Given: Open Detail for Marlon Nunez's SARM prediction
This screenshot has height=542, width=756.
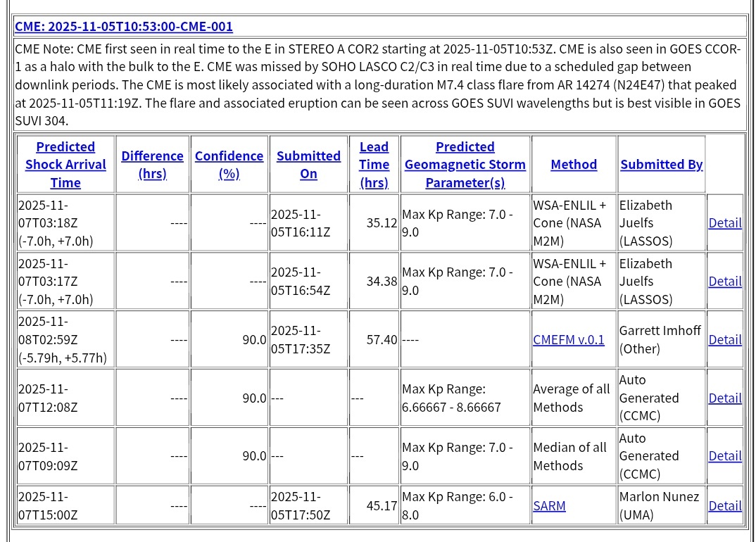Looking at the screenshot, I should [x=724, y=505].
